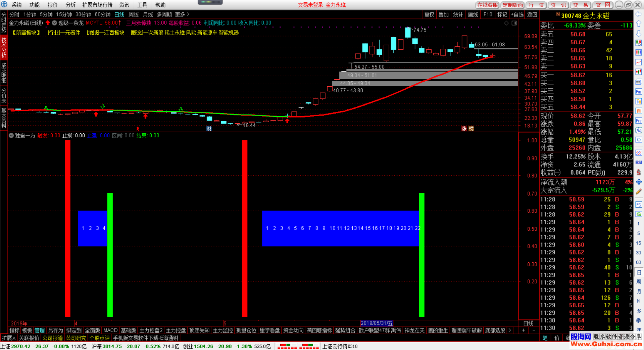
Task: Click the minus zoom button beside 日线
Action: click(534, 331)
